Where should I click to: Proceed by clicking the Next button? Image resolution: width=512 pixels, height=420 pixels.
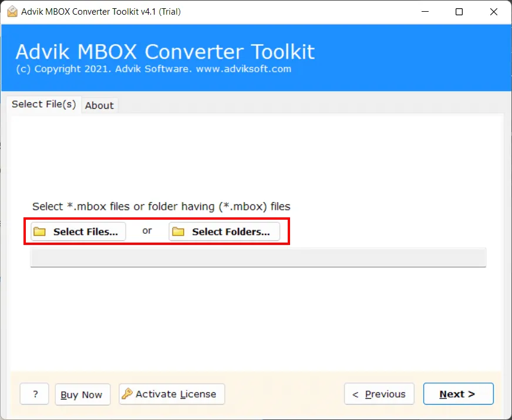458,394
